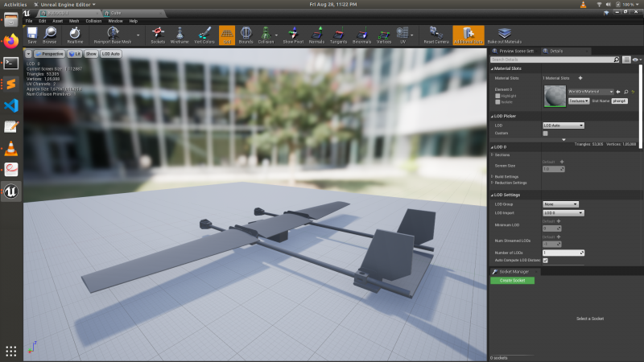This screenshot has height=362, width=644.
Task: Open LOD Import dropdown
Action: (563, 213)
